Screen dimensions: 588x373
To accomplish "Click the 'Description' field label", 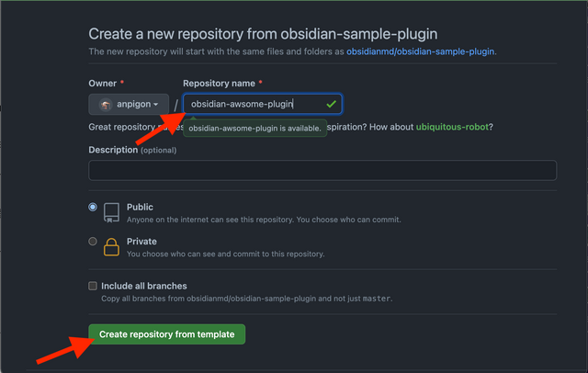I will point(113,150).
